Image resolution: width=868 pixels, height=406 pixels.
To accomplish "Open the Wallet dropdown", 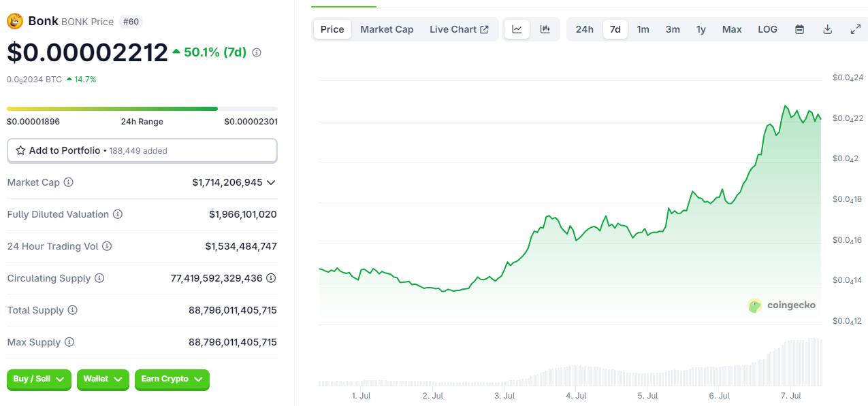I will 103,379.
